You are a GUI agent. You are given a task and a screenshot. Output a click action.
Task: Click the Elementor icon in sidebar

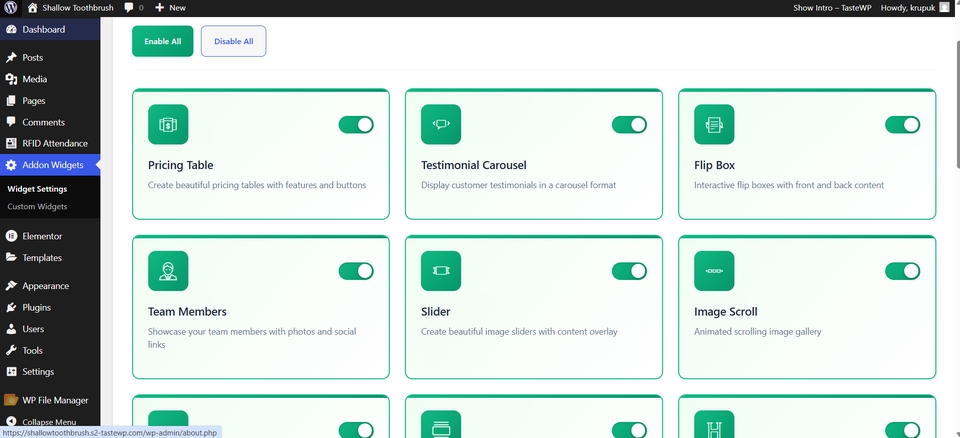click(x=11, y=236)
